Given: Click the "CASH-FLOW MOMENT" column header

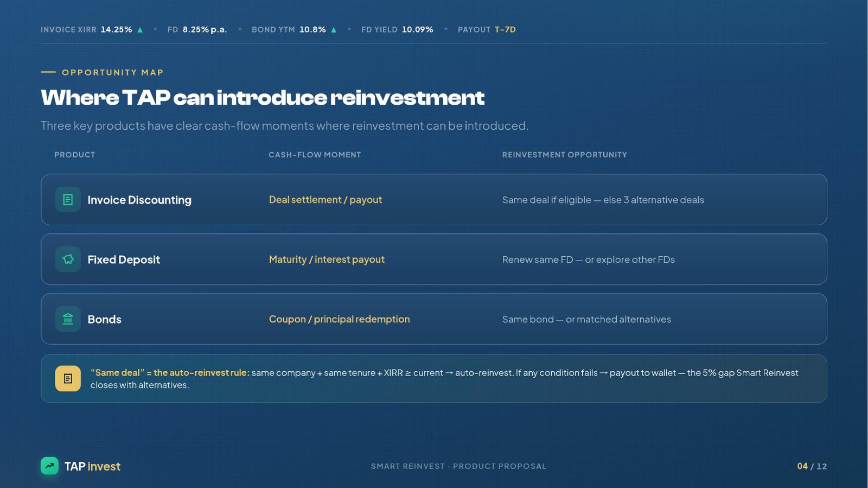Looking at the screenshot, I should point(315,155).
